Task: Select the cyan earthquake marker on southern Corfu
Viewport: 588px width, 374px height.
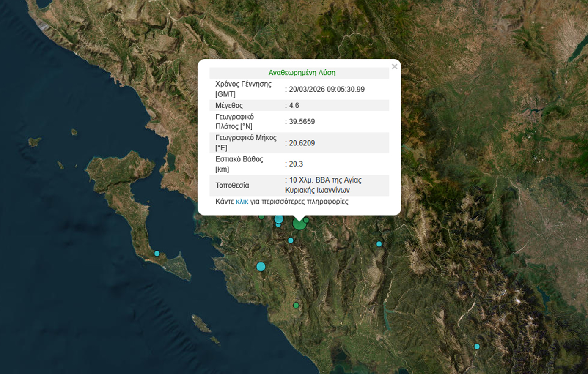Action: (x=157, y=254)
